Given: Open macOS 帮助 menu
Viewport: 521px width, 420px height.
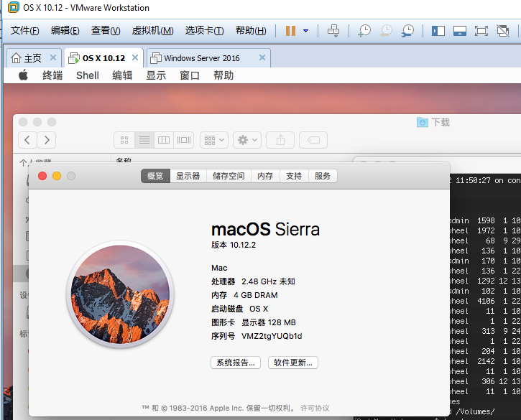Looking at the screenshot, I should [x=223, y=75].
